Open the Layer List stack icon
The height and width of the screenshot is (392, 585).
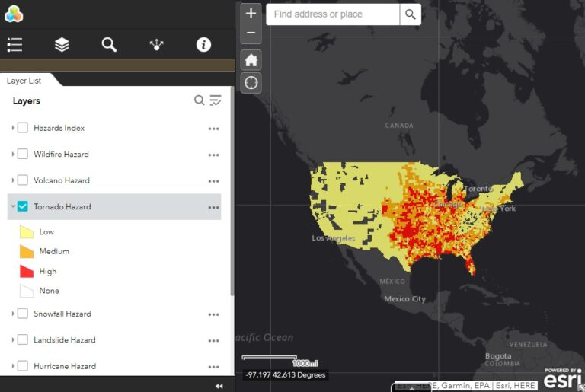pyautogui.click(x=62, y=45)
